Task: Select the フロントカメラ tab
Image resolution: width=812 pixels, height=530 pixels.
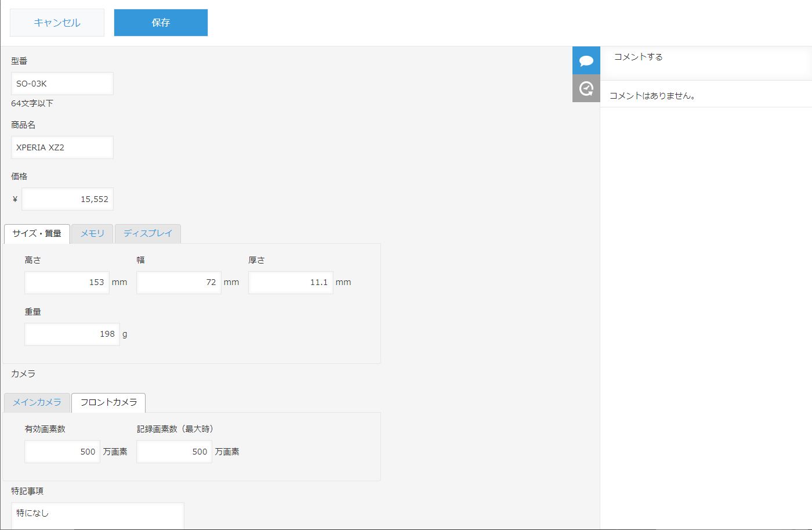Action: pos(108,402)
